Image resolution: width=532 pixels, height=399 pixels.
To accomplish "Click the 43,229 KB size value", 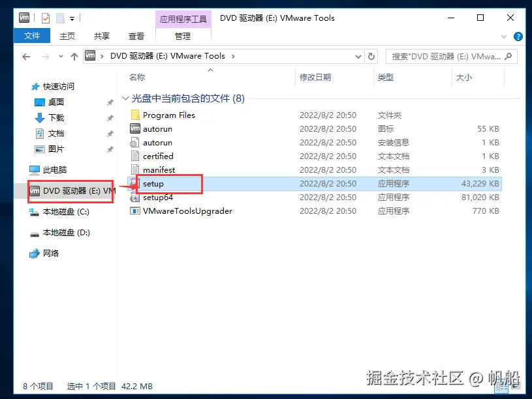I will tap(480, 184).
